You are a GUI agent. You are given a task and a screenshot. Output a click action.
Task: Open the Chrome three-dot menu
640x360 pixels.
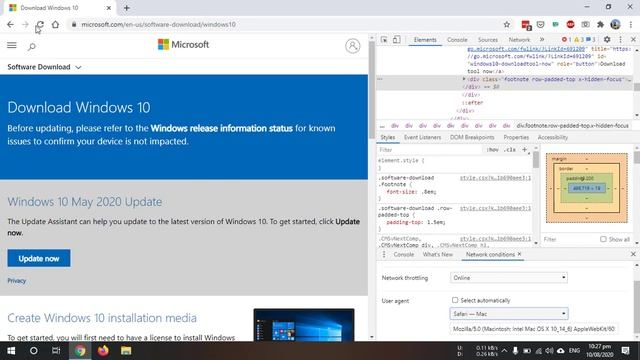(x=631, y=24)
